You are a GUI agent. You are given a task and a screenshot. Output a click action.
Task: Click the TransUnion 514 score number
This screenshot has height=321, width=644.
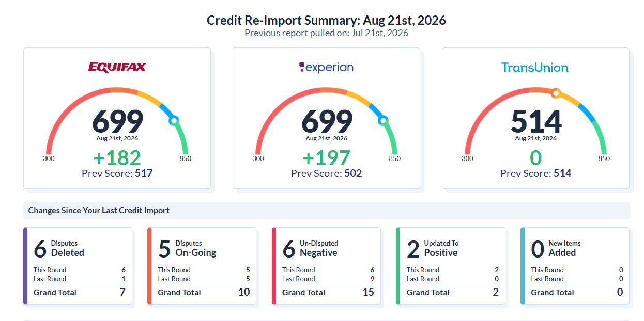[536, 121]
